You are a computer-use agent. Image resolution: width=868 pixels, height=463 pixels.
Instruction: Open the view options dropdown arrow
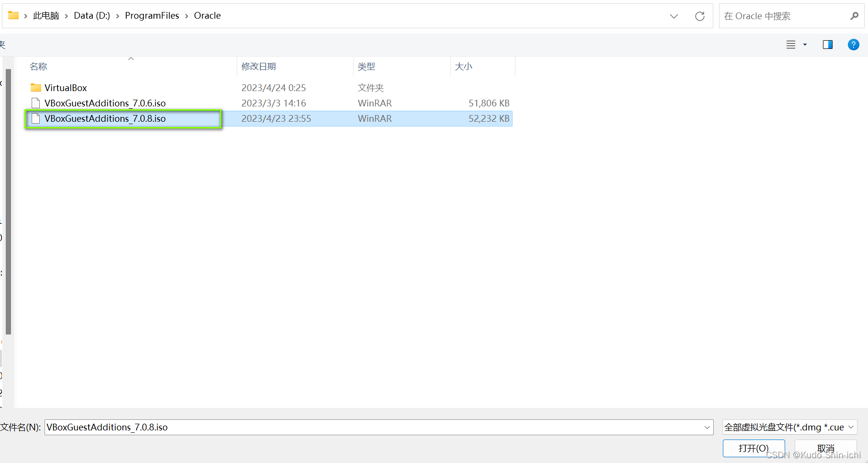point(805,45)
